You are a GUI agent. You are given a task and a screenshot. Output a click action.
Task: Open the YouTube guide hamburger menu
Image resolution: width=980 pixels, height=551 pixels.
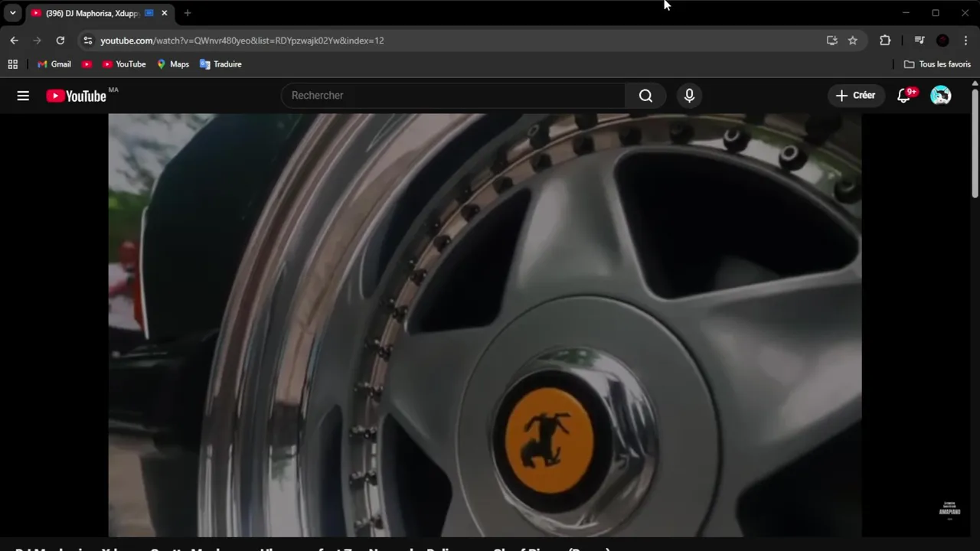(23, 96)
